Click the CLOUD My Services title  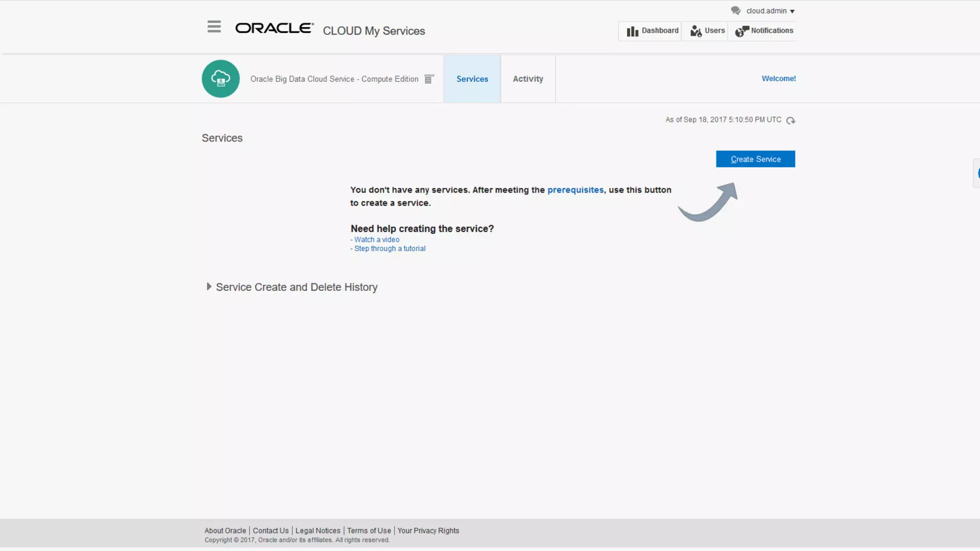point(374,31)
